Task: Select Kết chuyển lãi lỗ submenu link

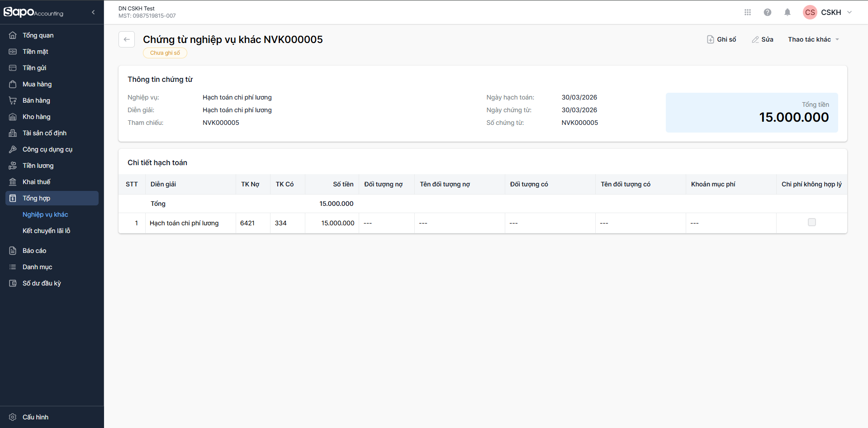Action: coord(47,231)
